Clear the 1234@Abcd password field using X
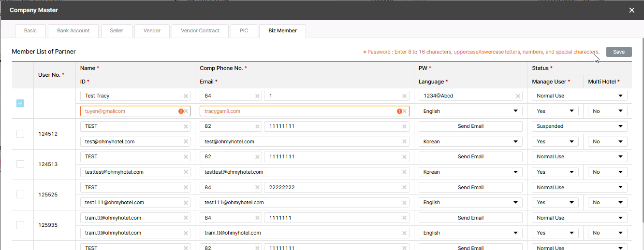This screenshot has height=250, width=644. 518,96
